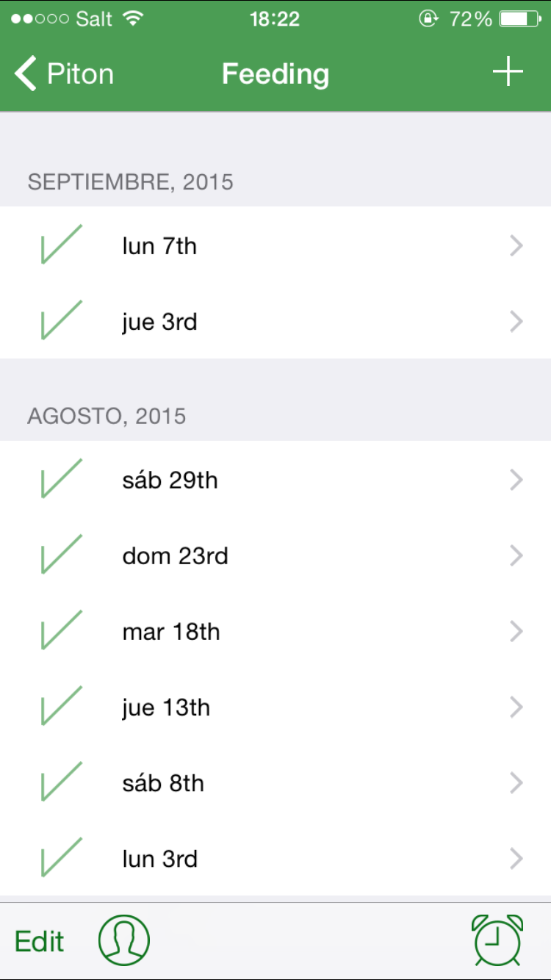The width and height of the screenshot is (551, 980).
Task: Go back to Piton
Action: 79,74
